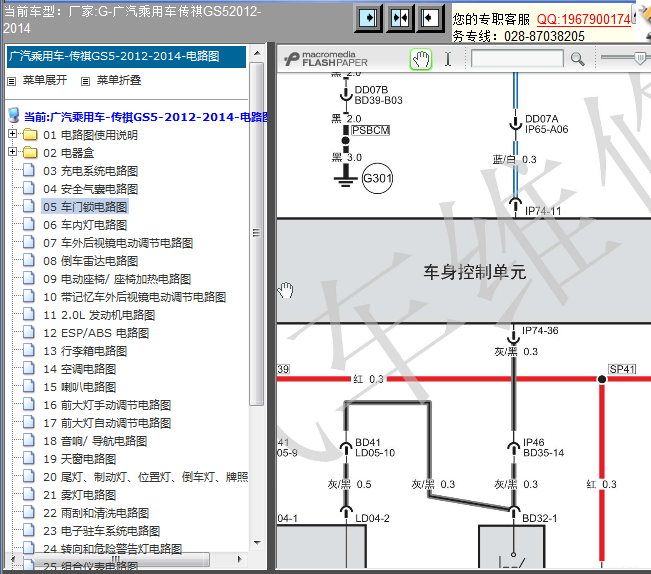This screenshot has height=574, width=651.
Task: Click the FlashPaper search text field
Action: 517,59
